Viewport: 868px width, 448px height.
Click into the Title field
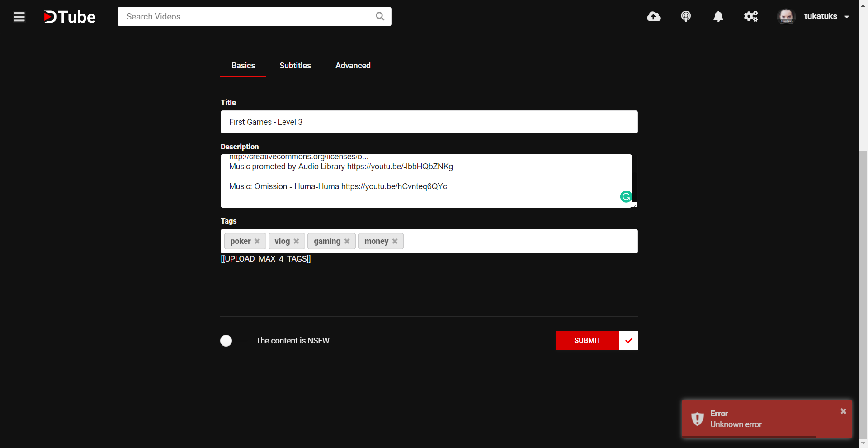tap(429, 122)
